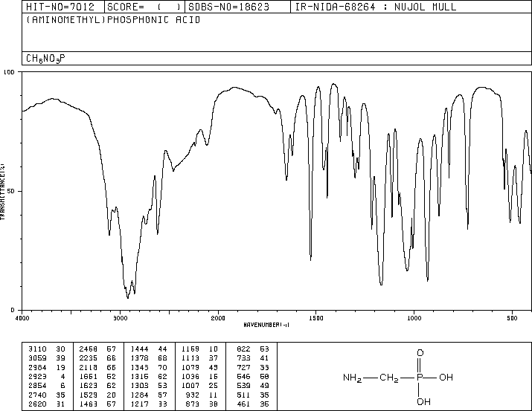The image size is (532, 411).
Task: Click peak value 461 in the table
Action: coord(243,404)
